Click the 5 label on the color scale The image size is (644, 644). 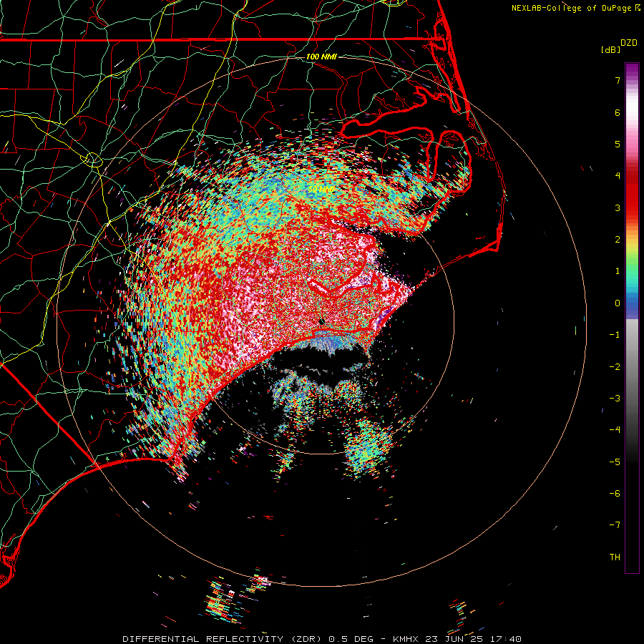[618, 144]
